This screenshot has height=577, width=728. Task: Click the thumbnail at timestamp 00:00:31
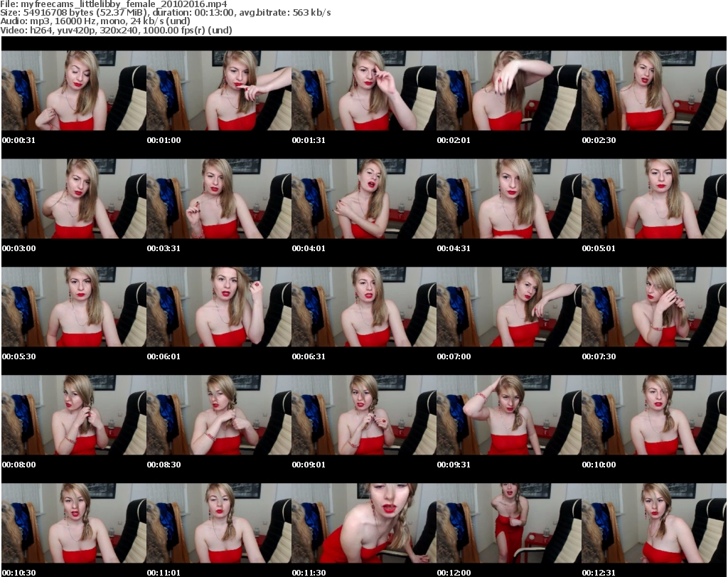[x=74, y=90]
